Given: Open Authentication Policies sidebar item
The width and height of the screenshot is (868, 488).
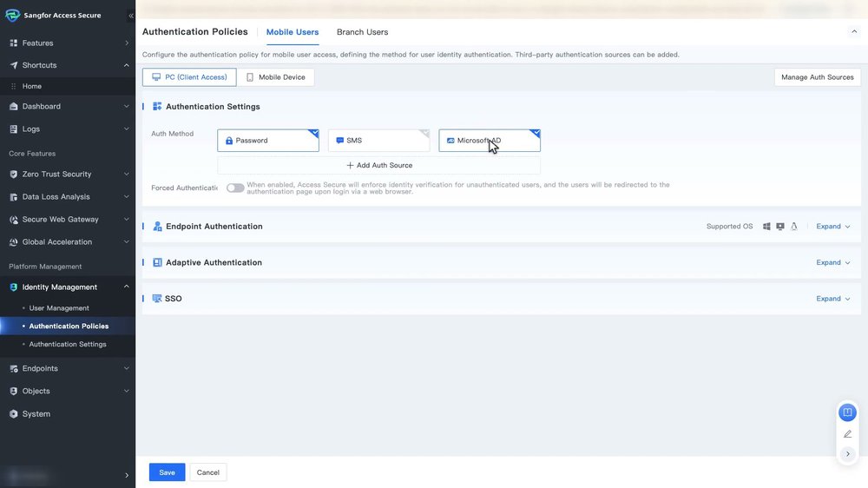Looking at the screenshot, I should (69, 326).
